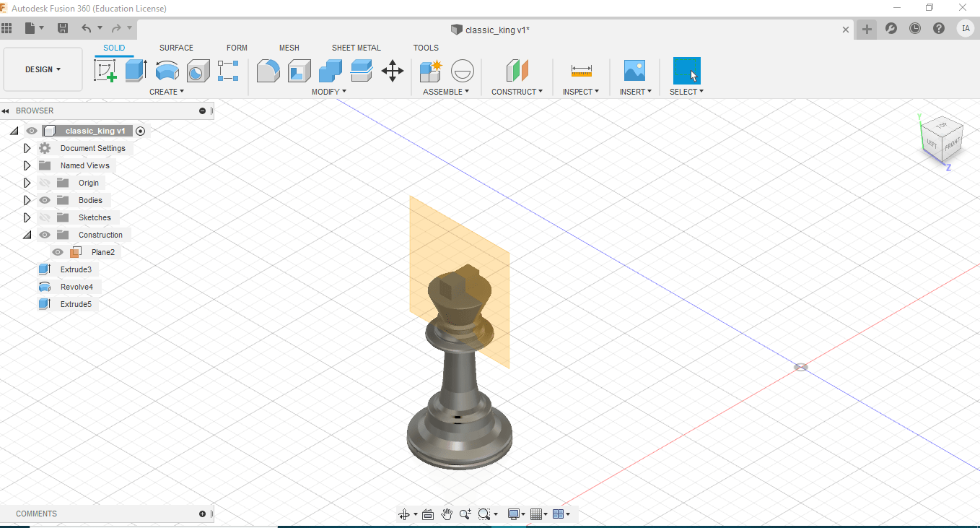This screenshot has width=980, height=528.
Task: Open the Display Settings monitor dropdown
Action: pyautogui.click(x=516, y=514)
